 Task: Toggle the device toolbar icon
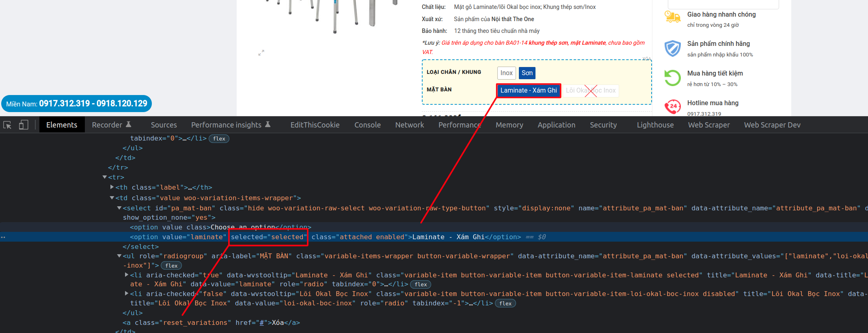click(24, 125)
